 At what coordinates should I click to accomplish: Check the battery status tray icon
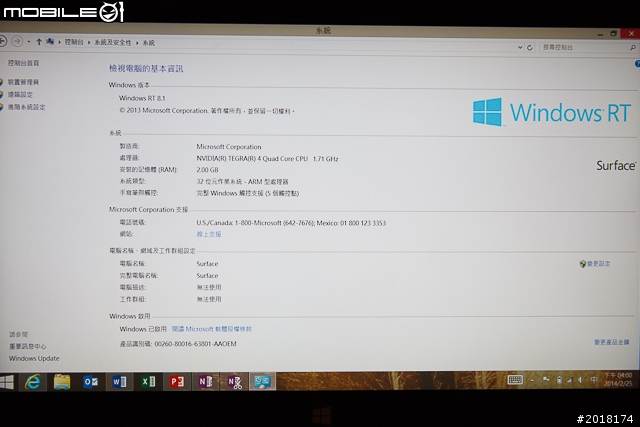(x=559, y=380)
